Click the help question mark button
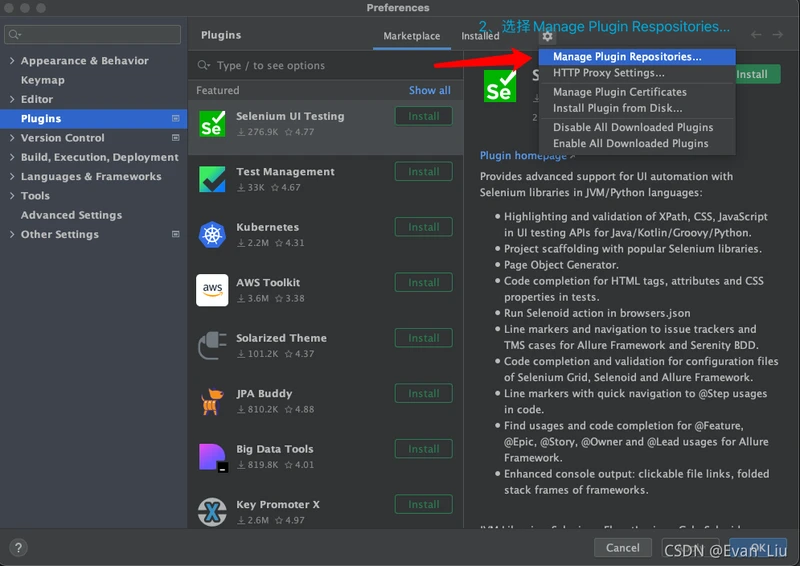The image size is (800, 566). [18, 548]
